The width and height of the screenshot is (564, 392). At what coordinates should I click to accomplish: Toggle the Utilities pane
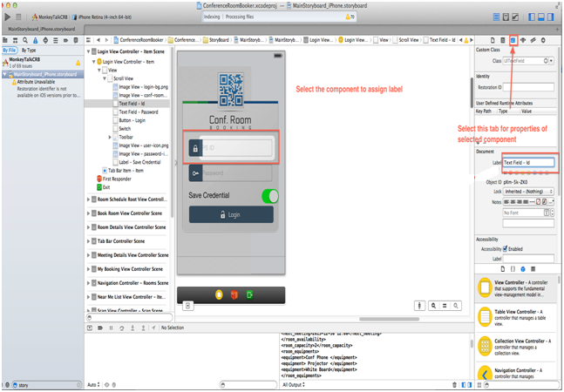(x=550, y=17)
